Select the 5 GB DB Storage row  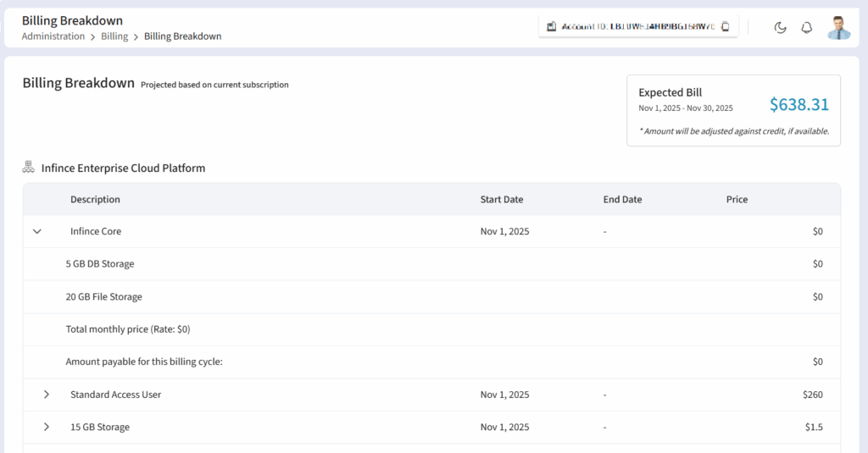[x=100, y=264]
